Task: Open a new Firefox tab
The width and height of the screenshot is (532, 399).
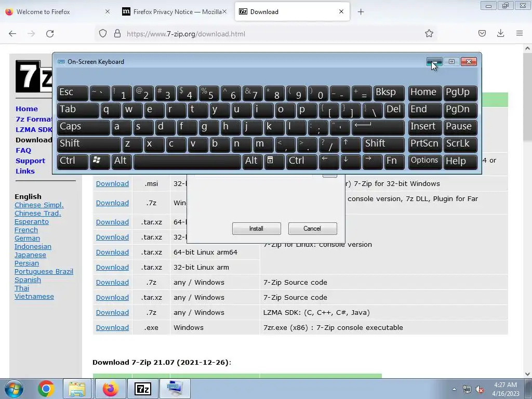Action: coord(361,12)
